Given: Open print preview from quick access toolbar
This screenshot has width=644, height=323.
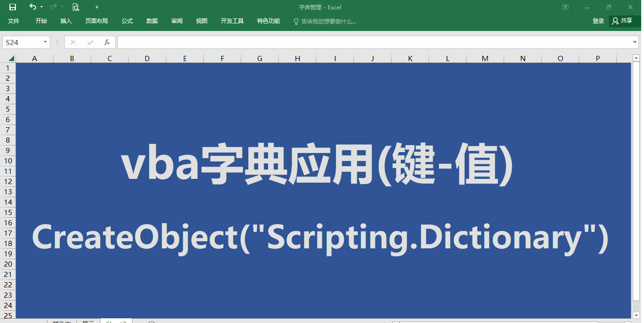Looking at the screenshot, I should pos(76,7).
